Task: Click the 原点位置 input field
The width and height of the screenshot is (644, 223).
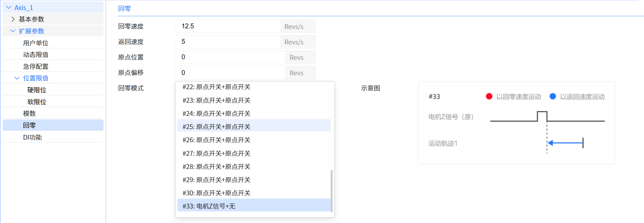Action: (230, 57)
